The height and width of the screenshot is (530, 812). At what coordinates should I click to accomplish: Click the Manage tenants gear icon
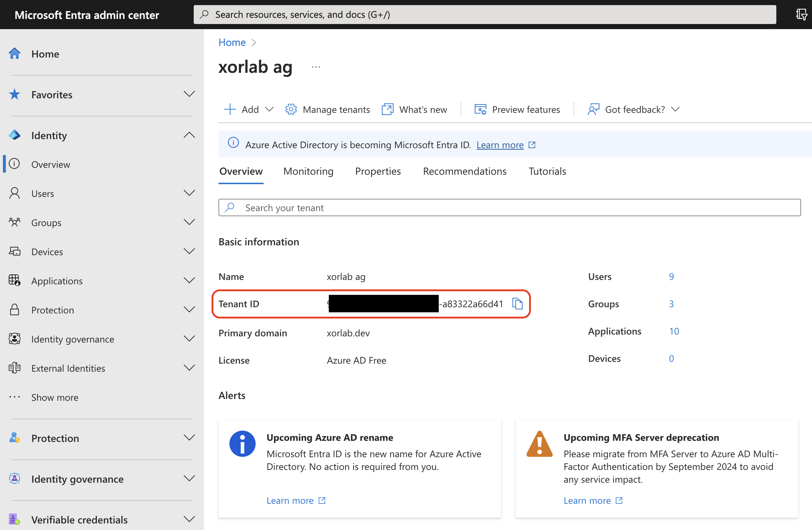tap(291, 109)
